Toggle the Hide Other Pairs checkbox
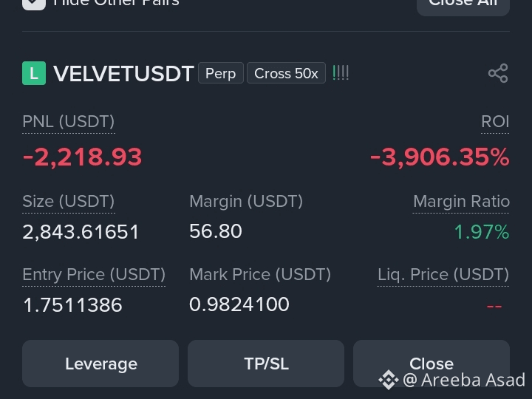 click(x=34, y=3)
